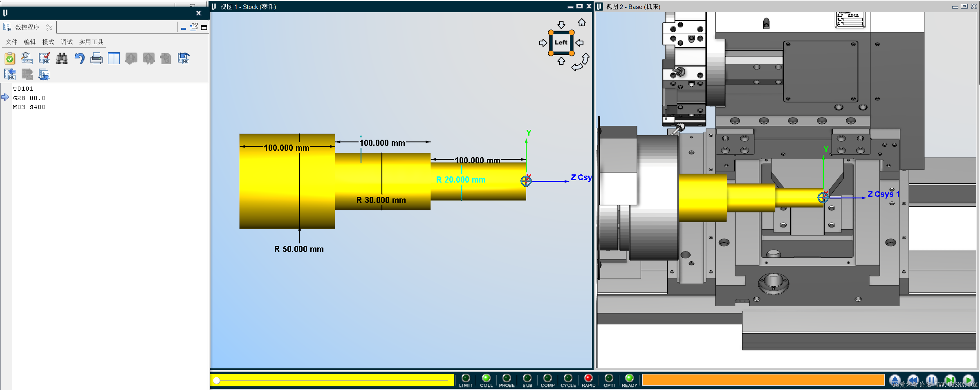
Task: Click the Pause simulation button
Action: point(932,380)
